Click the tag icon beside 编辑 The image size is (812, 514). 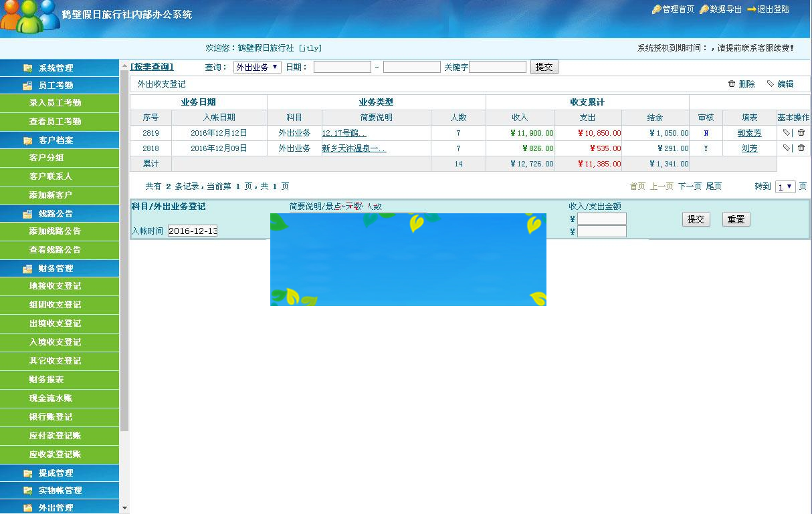click(769, 84)
